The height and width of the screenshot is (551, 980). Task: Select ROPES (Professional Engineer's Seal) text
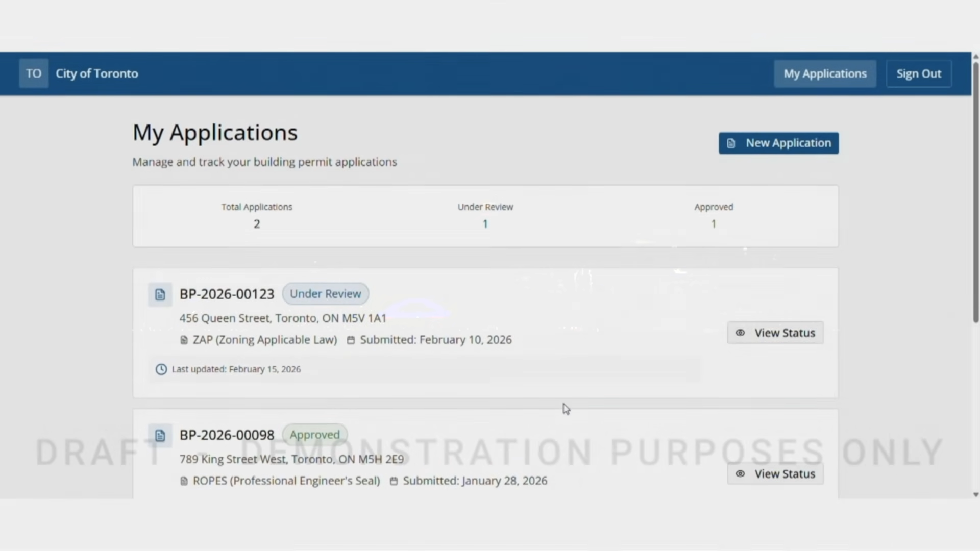coord(286,481)
